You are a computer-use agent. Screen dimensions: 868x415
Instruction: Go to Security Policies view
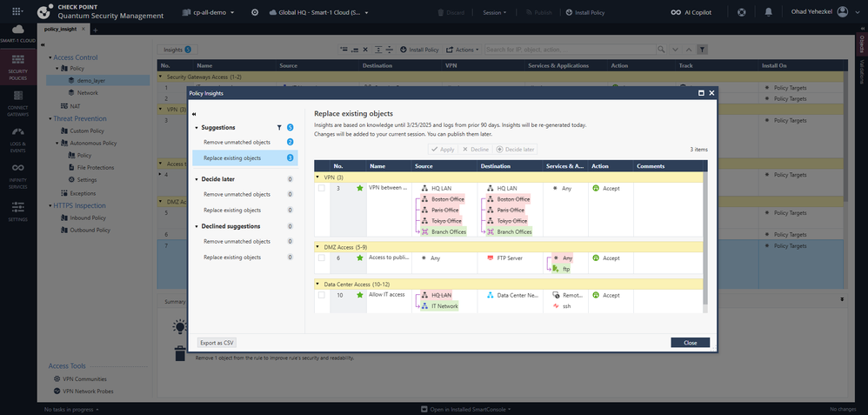tap(17, 68)
